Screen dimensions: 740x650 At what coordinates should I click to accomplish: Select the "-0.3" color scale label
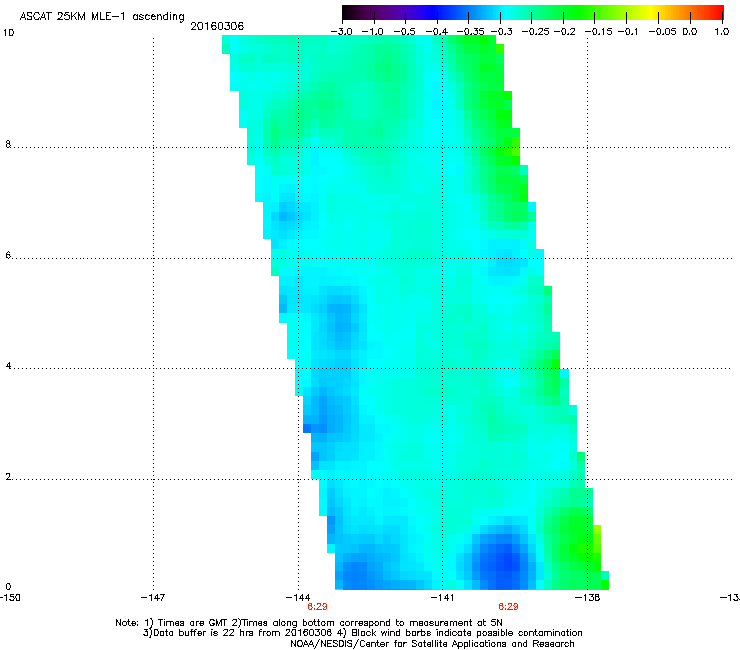click(502, 32)
